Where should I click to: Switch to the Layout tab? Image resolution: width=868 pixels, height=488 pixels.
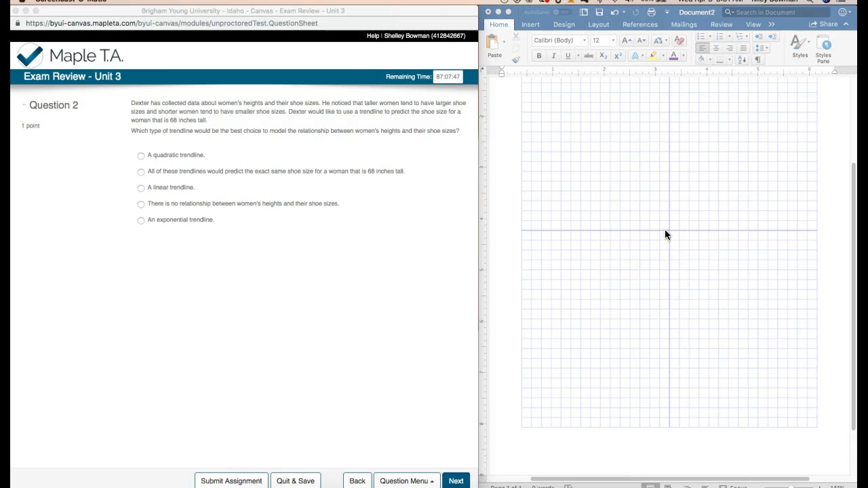pos(599,24)
